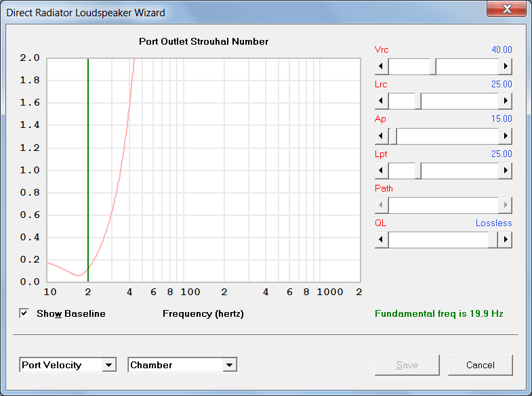This screenshot has height=396, width=532.
Task: Click the Vrc slider right arrow
Action: click(505, 66)
